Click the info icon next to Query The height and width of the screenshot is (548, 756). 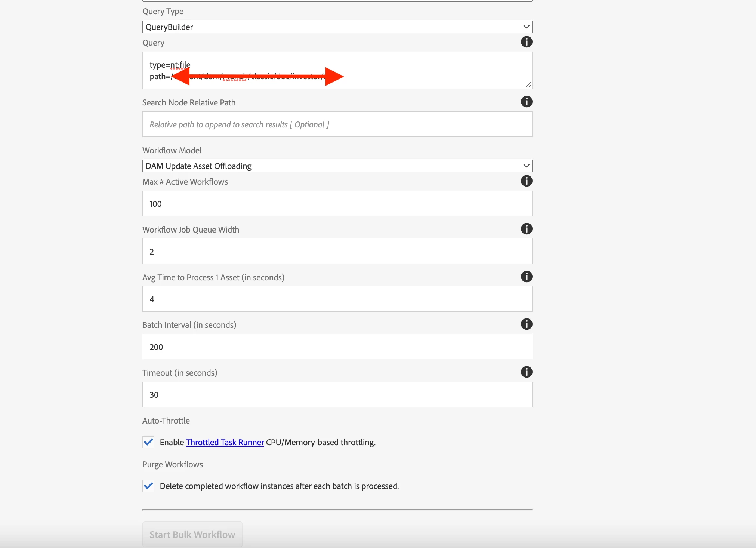click(526, 42)
